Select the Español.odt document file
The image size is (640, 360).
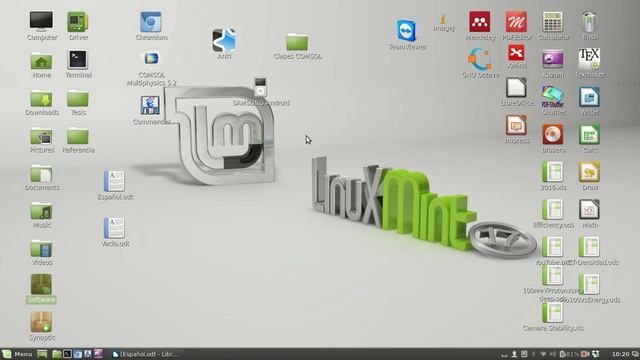[114, 181]
